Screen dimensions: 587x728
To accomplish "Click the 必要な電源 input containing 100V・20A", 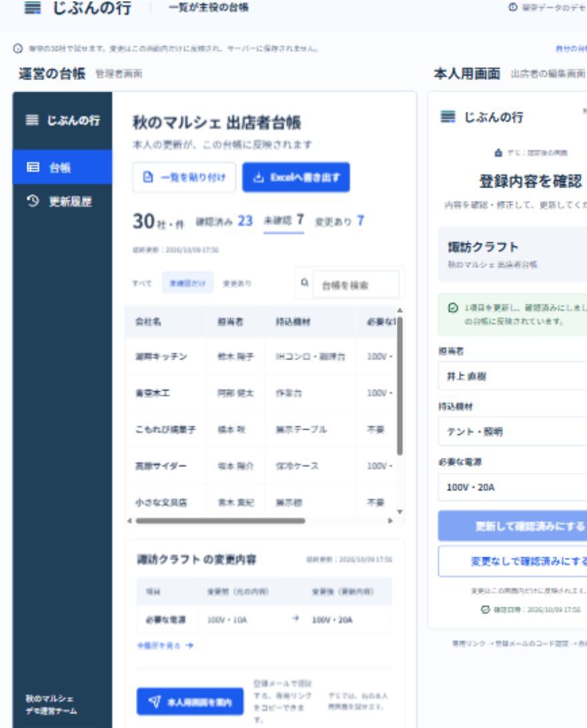I will 512,487.
